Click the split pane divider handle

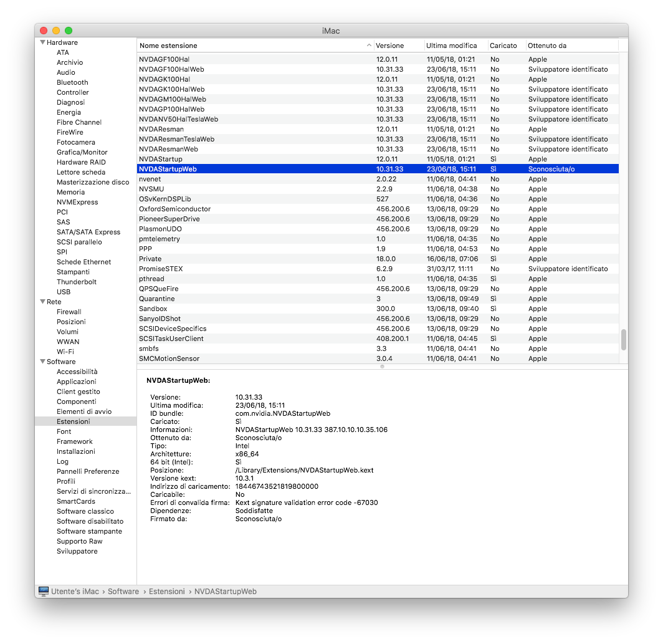382,367
